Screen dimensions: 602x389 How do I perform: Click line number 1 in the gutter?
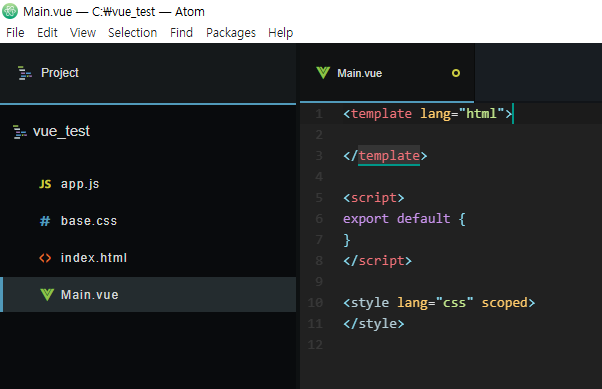(x=319, y=114)
